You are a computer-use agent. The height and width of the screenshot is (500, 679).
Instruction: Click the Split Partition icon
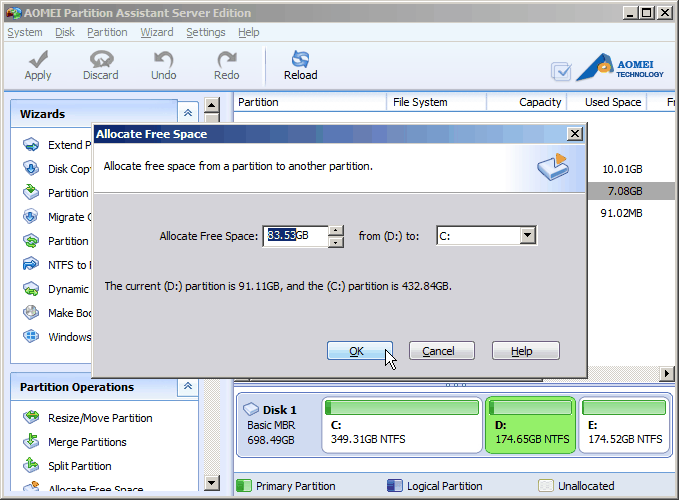(x=31, y=465)
